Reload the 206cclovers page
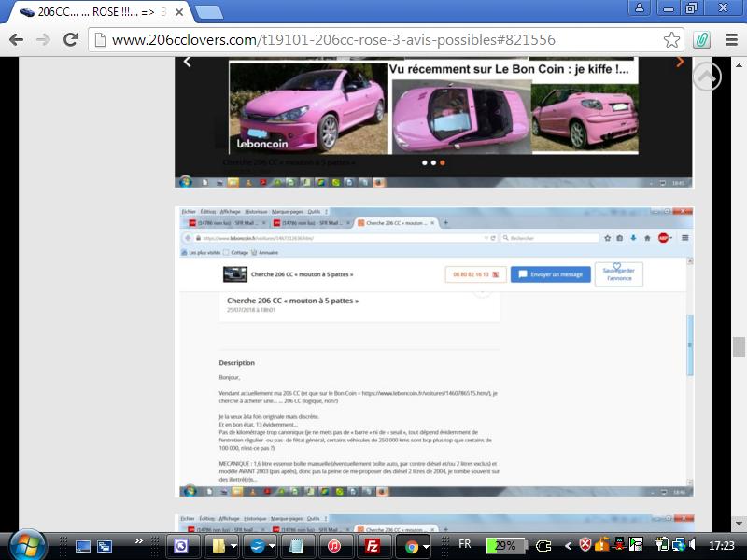The image size is (747, 560). 71,39
